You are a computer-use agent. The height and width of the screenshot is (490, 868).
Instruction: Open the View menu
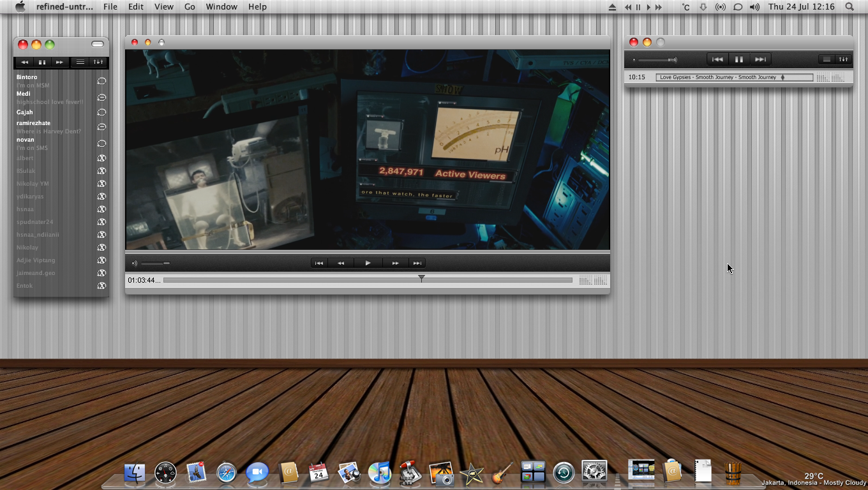pyautogui.click(x=164, y=6)
